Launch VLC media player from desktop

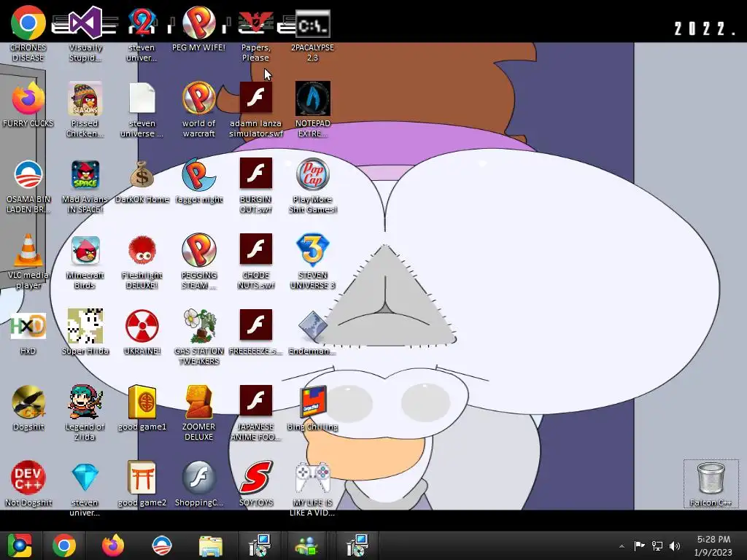(28, 249)
